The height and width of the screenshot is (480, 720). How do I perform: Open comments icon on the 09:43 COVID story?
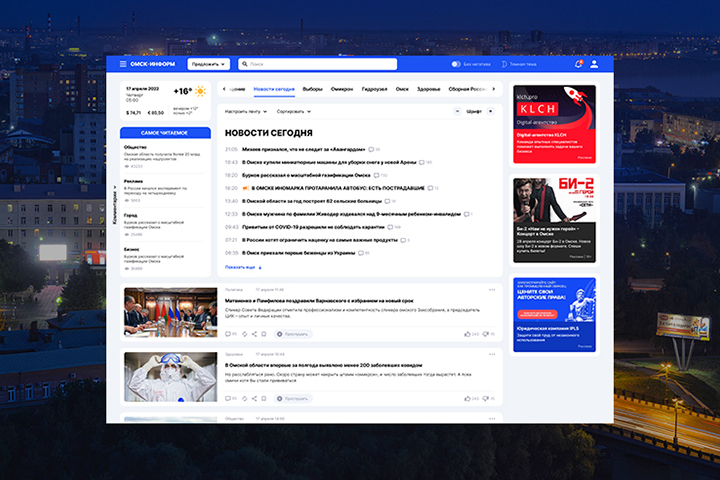click(x=390, y=227)
